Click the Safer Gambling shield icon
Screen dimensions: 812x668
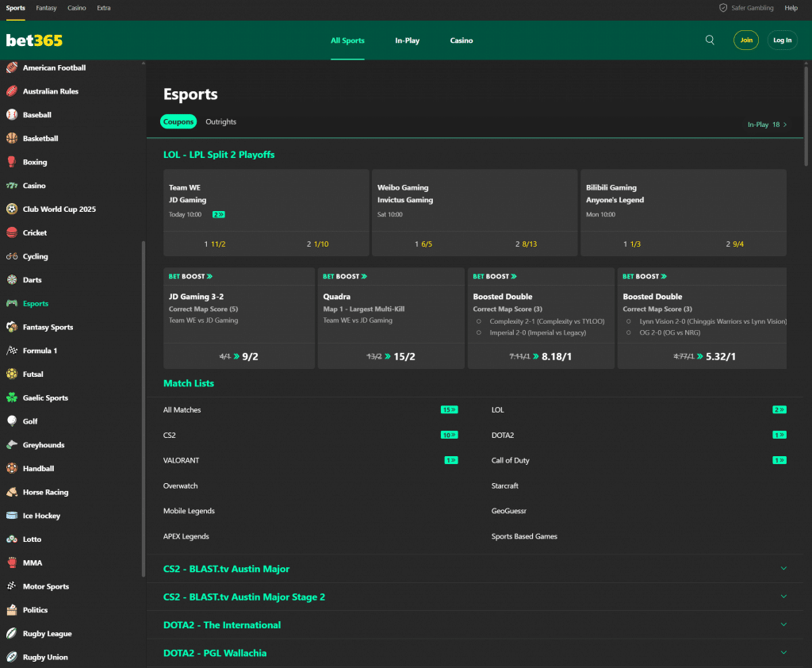pos(723,8)
